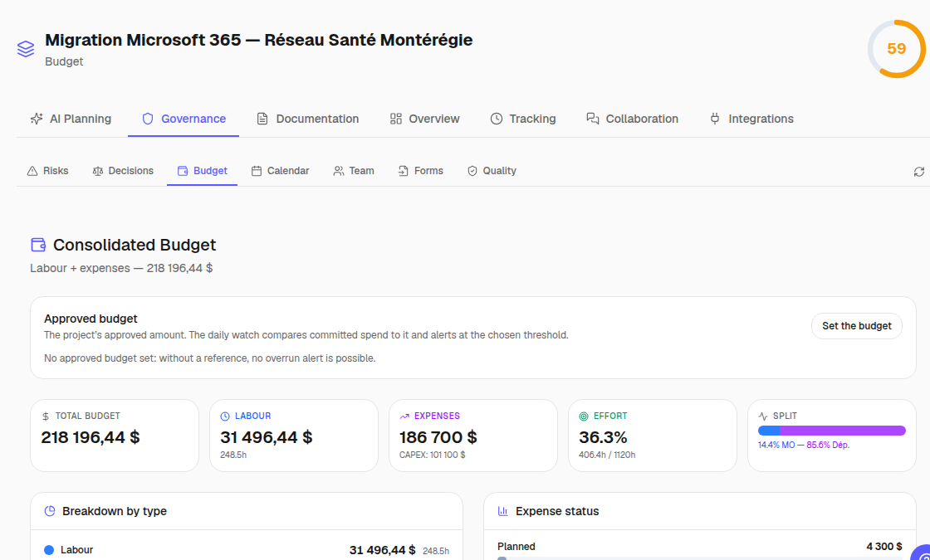Click the document icon of Documentation

[x=262, y=119]
